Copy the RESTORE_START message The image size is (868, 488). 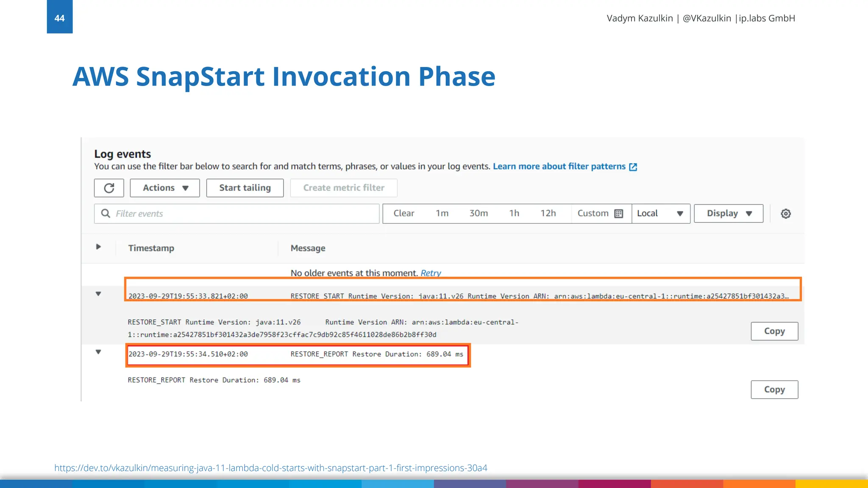click(774, 331)
